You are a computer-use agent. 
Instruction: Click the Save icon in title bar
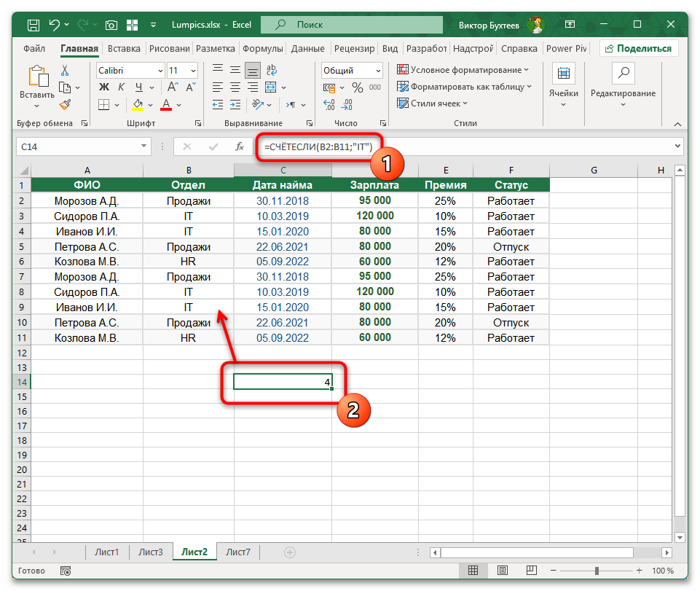click(34, 25)
